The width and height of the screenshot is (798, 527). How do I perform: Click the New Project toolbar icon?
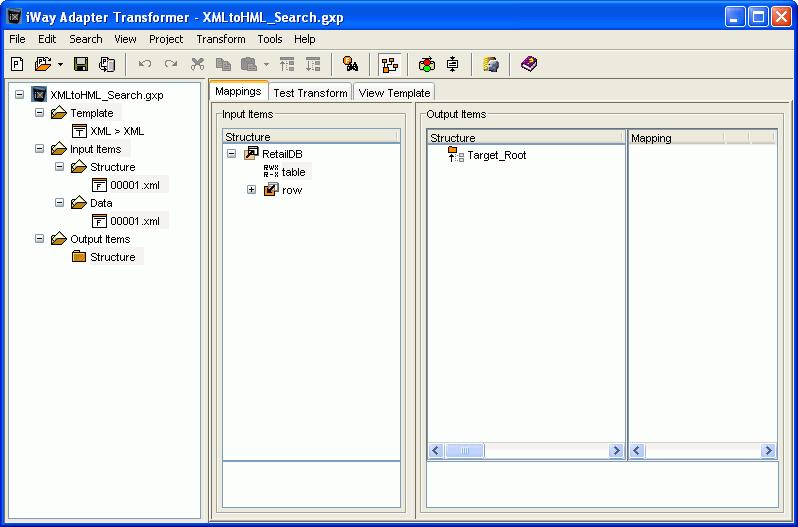(18, 64)
